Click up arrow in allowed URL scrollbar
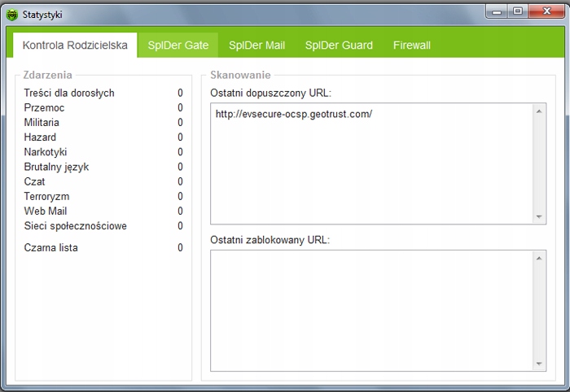Image resolution: width=570 pixels, height=392 pixels. (x=539, y=111)
